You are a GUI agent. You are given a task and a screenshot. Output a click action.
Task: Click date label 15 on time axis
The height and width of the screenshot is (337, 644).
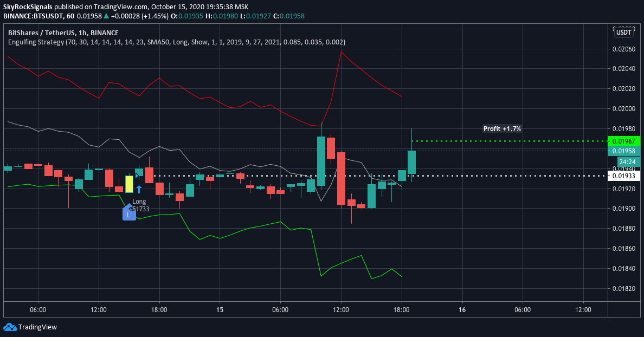(x=220, y=310)
